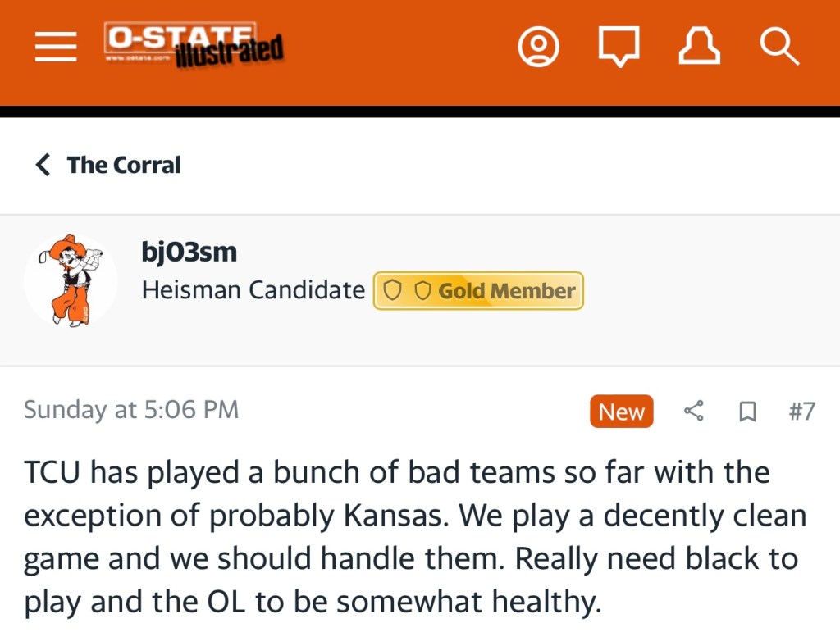Click the first shield icon in the badge
Image resolution: width=840 pixels, height=637 pixels.
(393, 291)
